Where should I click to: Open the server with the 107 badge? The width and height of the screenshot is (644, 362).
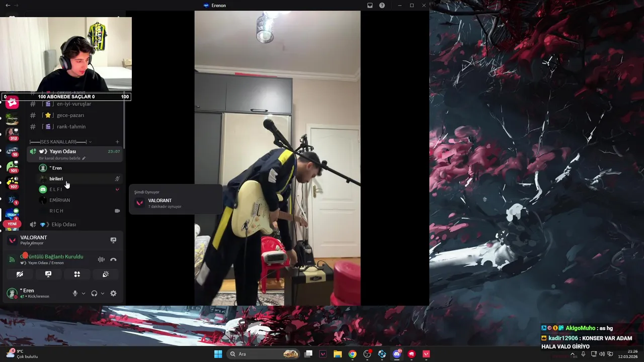point(12,183)
